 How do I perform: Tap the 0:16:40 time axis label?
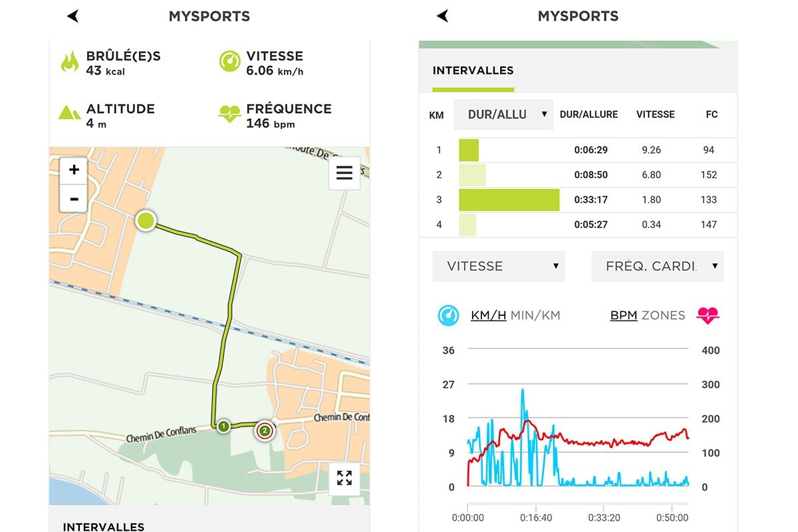[536, 517]
